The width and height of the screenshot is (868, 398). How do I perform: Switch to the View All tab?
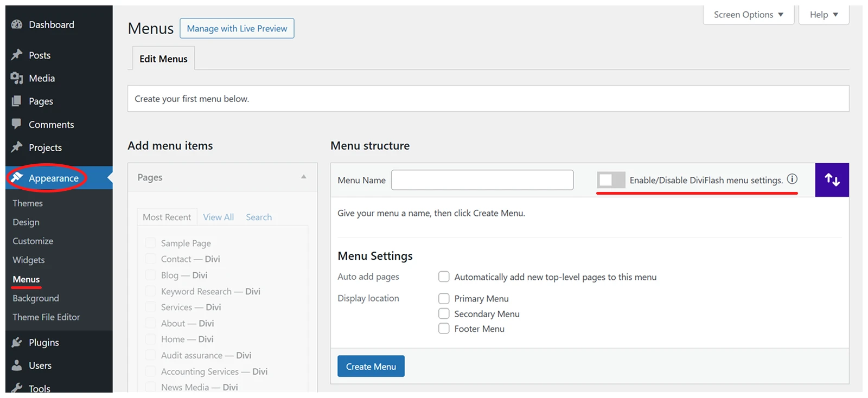pyautogui.click(x=219, y=217)
